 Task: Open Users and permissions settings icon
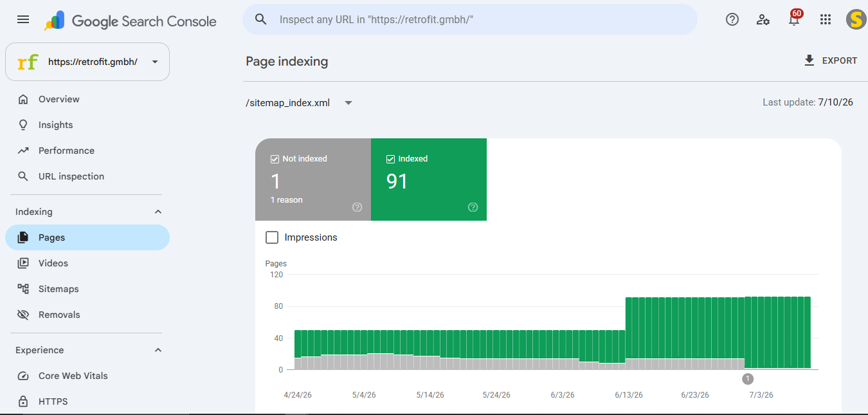tap(763, 19)
